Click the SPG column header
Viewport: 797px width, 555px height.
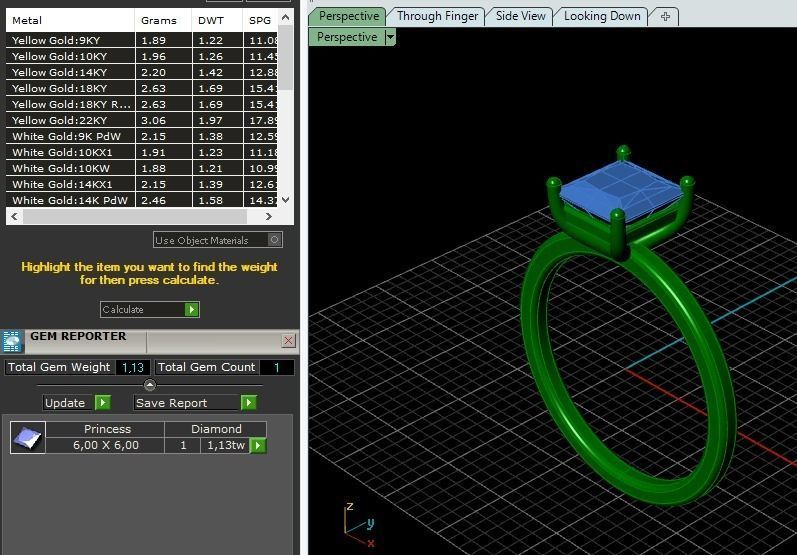click(260, 20)
